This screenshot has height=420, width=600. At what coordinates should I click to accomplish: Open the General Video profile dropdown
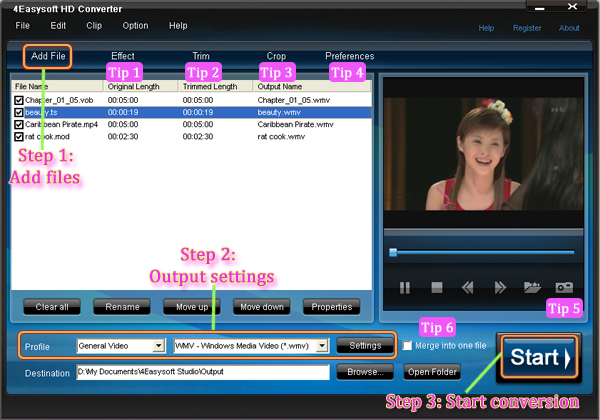158,346
